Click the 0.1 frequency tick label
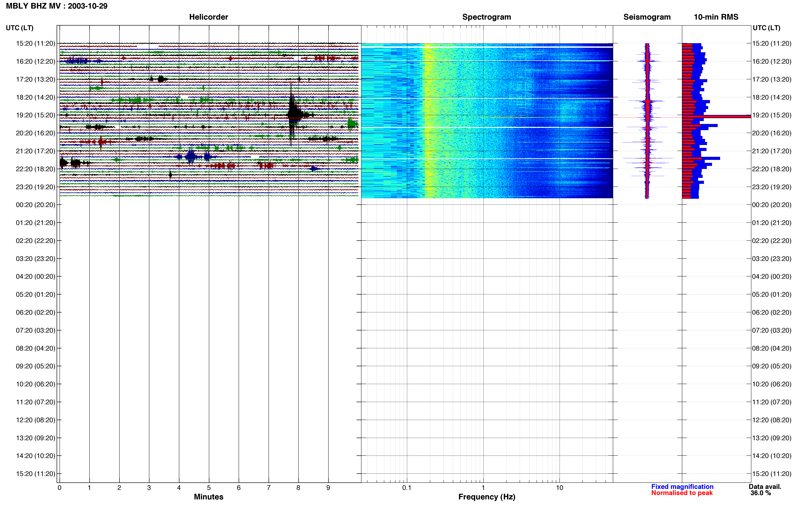Screen dimensions: 812x508 pos(407,487)
